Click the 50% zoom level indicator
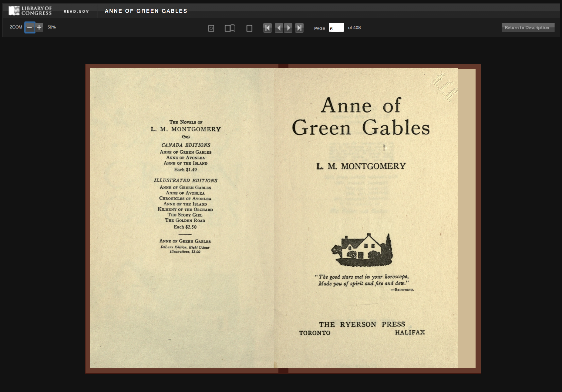 [52, 27]
